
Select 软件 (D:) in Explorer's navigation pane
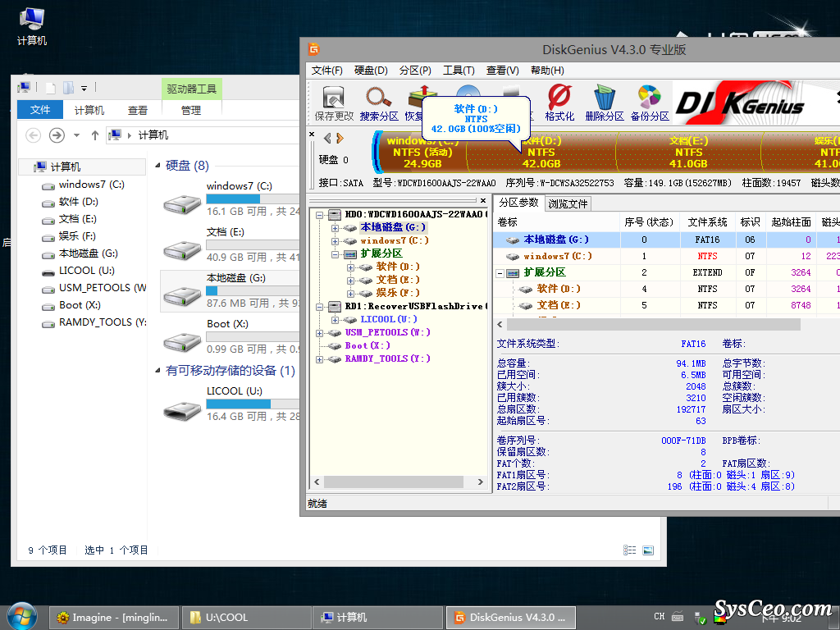pyautogui.click(x=78, y=202)
